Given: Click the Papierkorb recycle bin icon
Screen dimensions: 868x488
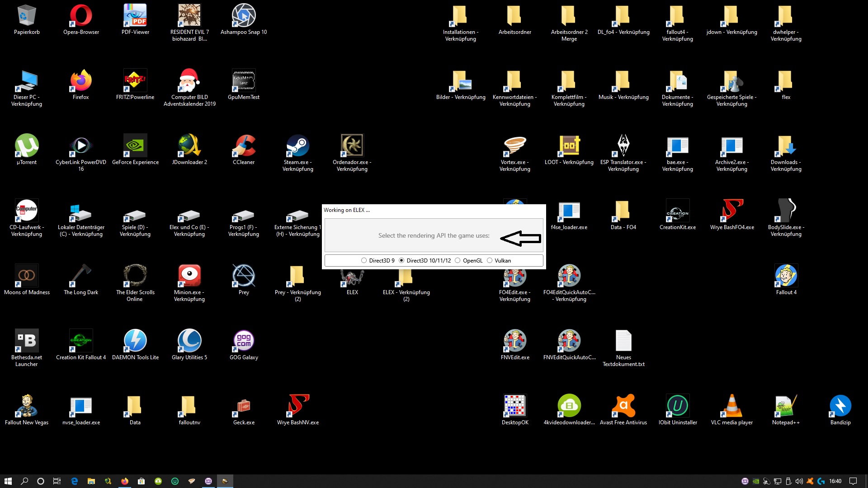Looking at the screenshot, I should [27, 16].
